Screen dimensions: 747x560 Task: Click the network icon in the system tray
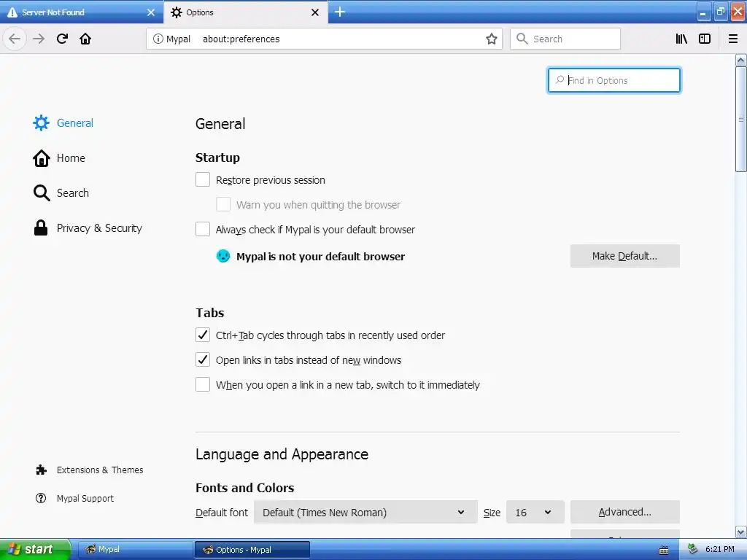pyautogui.click(x=692, y=550)
